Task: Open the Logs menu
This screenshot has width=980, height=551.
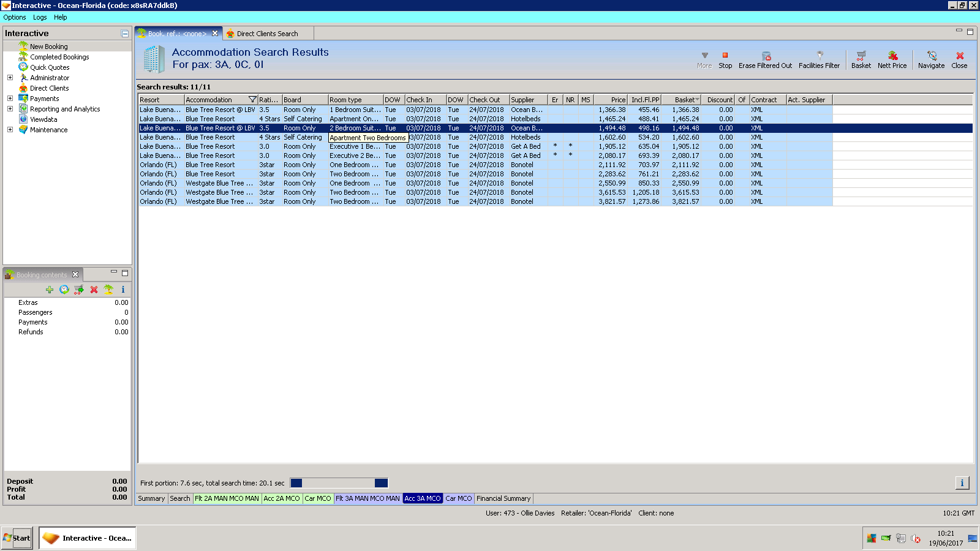Action: click(40, 17)
